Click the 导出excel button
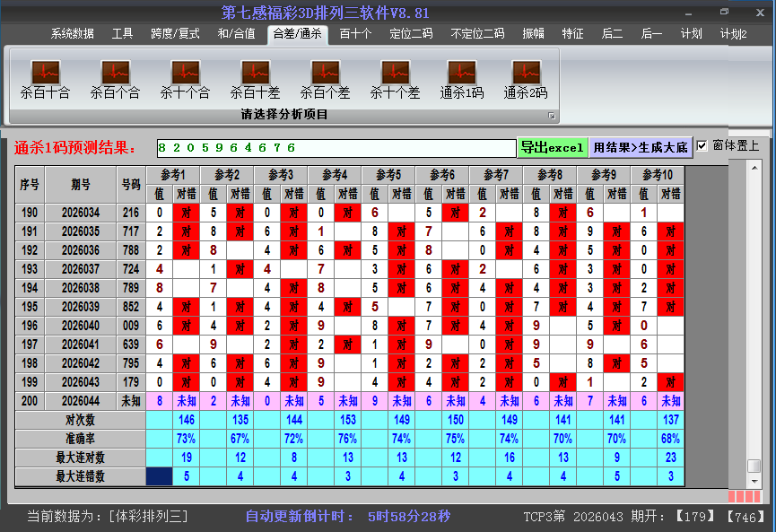This screenshot has height=532, width=776. pos(552,147)
